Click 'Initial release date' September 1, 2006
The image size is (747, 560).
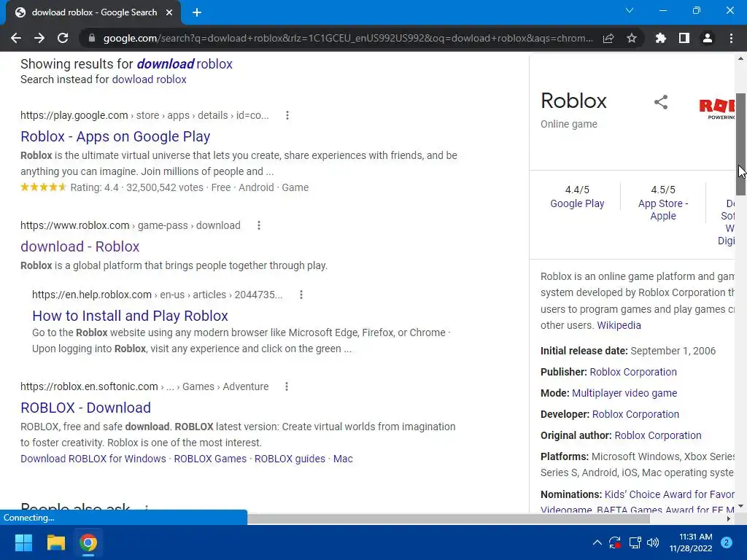point(628,351)
